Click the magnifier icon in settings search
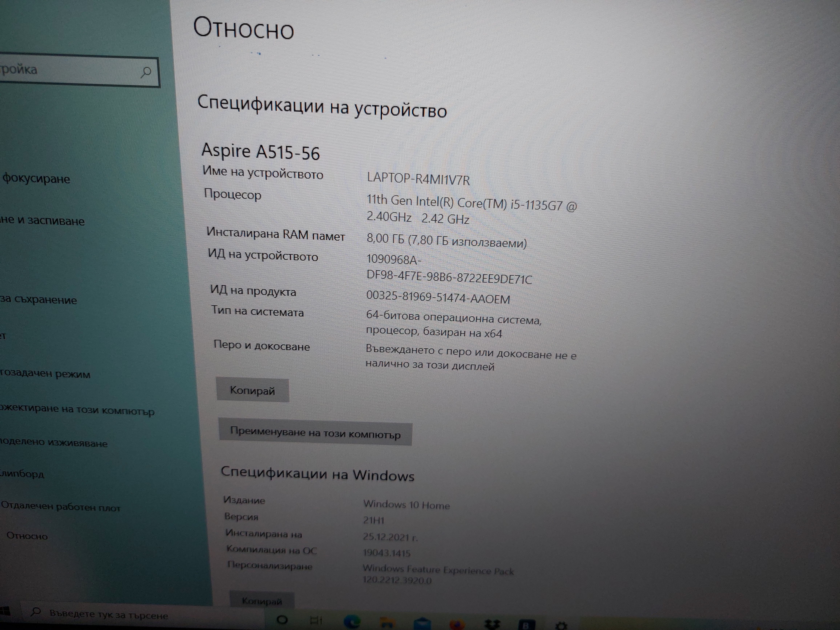Screen dimensions: 840x630 pos(146,72)
